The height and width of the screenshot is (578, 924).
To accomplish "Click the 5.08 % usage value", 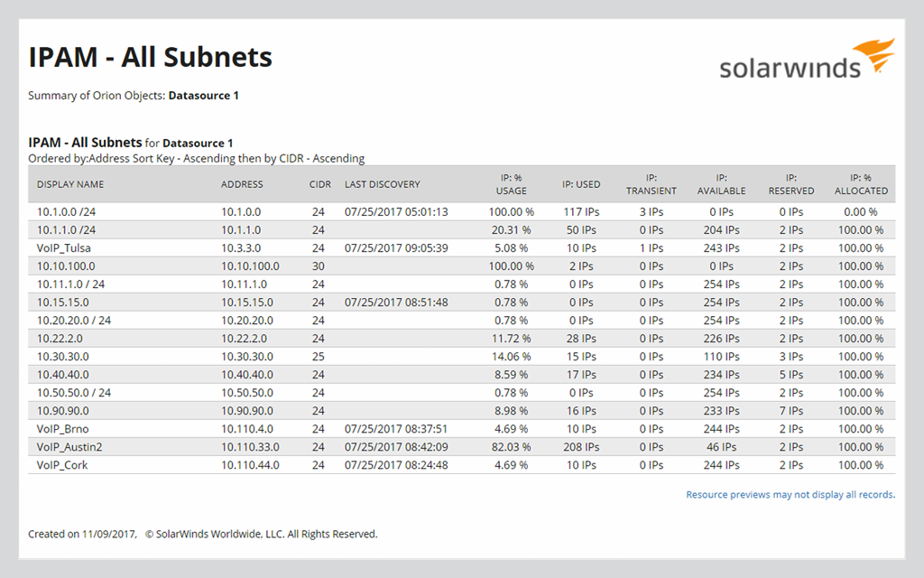I will pos(511,248).
